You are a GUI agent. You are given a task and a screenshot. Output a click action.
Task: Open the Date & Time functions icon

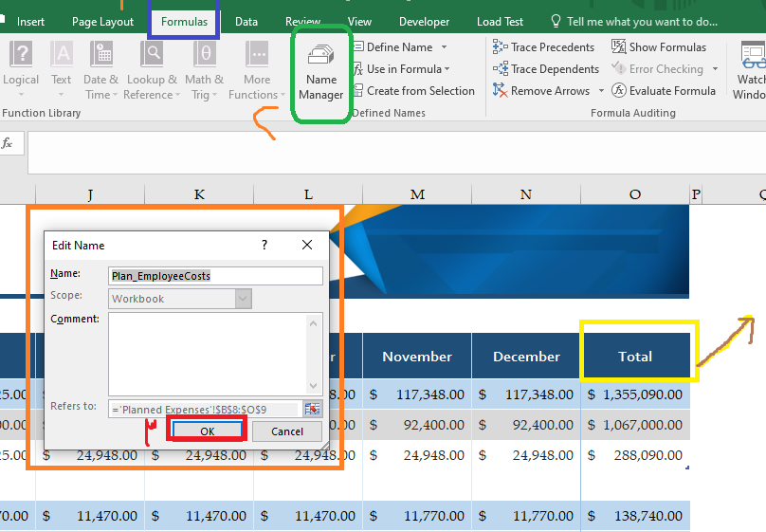pos(100,69)
